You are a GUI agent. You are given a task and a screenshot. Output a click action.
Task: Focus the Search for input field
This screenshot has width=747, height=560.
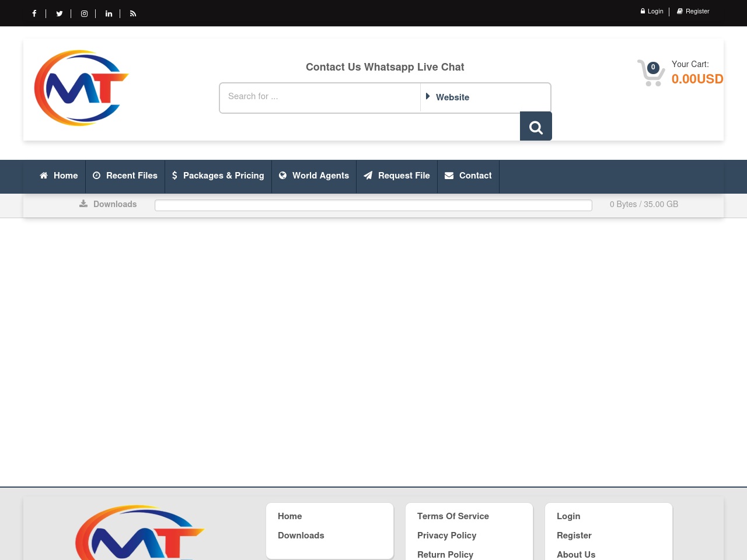coord(320,97)
